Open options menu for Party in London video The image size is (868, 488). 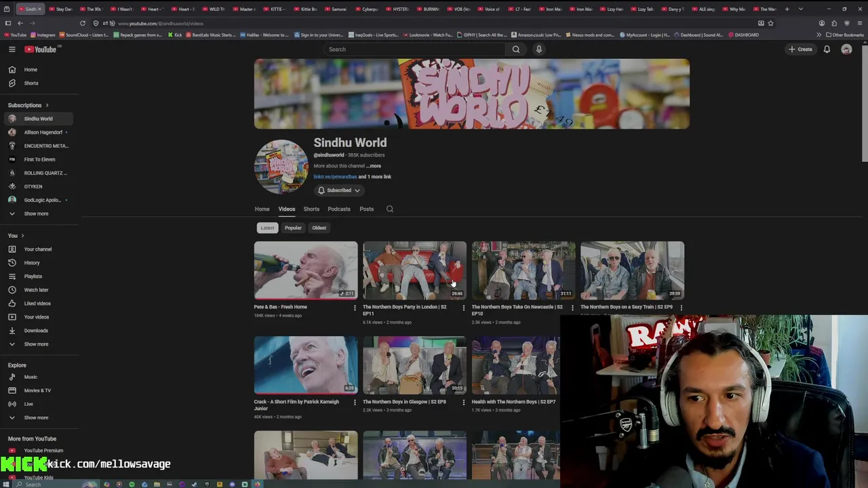coord(463,308)
